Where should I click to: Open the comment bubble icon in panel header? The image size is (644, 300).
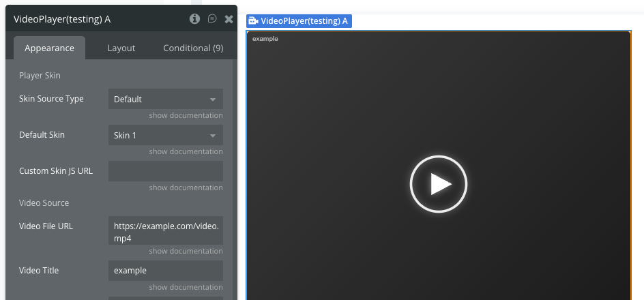pos(212,18)
